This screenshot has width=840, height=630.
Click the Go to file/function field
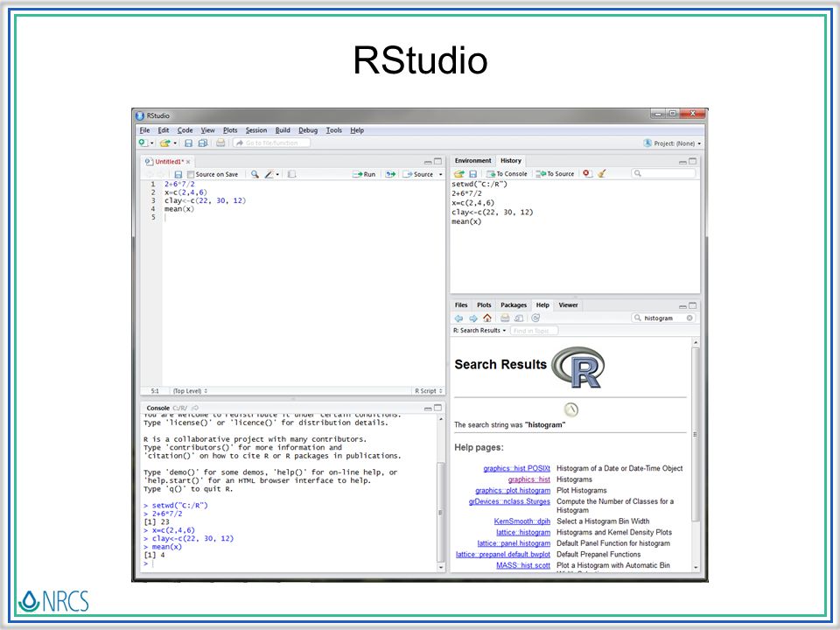271,143
